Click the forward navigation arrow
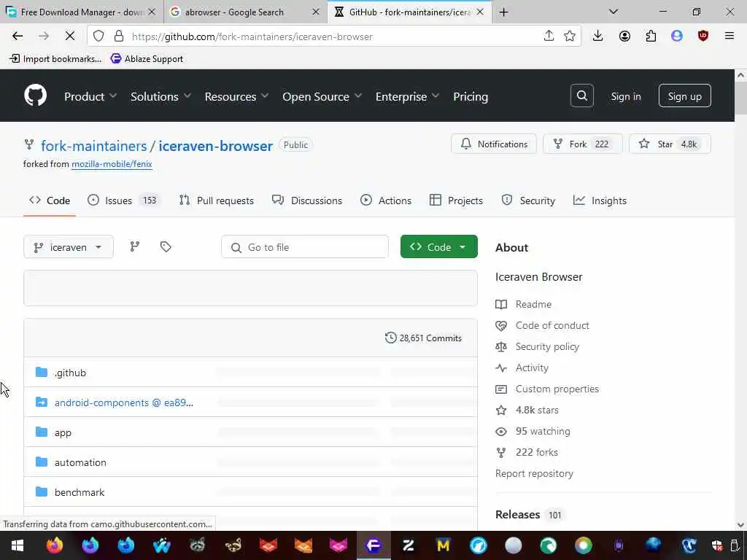The image size is (747, 560). click(x=43, y=36)
